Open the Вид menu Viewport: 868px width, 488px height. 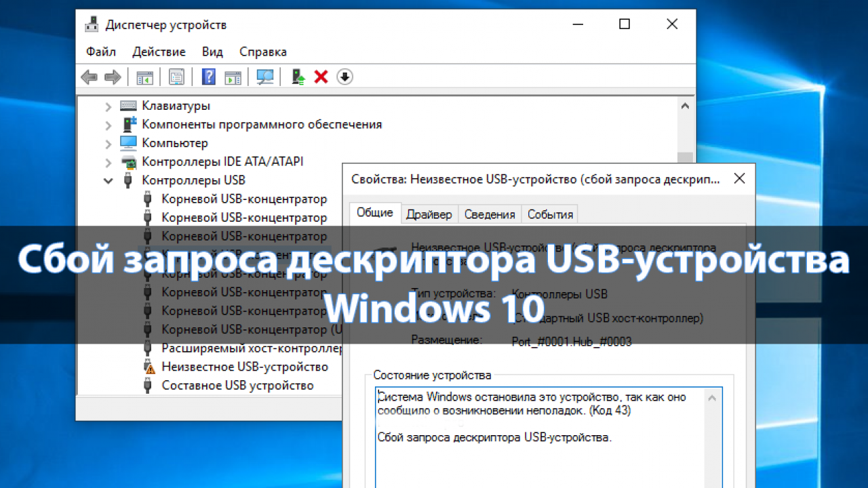pos(212,52)
